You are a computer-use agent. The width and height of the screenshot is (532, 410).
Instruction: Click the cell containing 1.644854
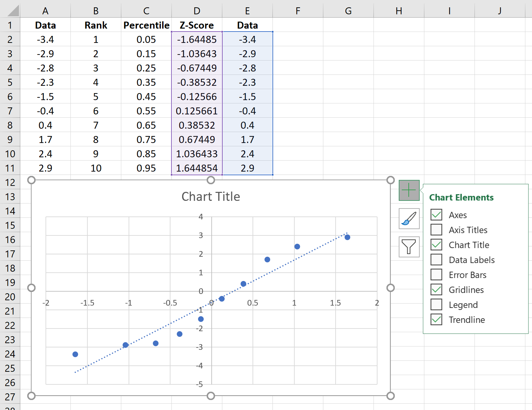click(x=197, y=168)
